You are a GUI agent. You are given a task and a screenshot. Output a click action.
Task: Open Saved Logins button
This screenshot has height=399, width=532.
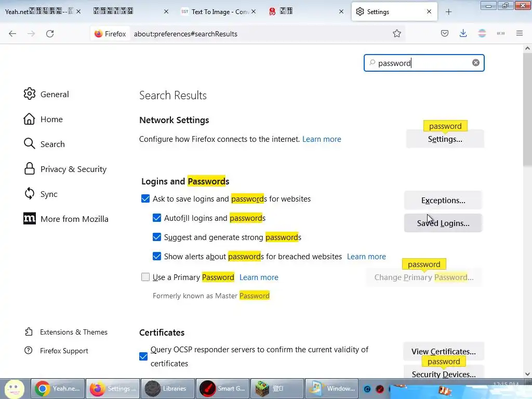point(443,223)
